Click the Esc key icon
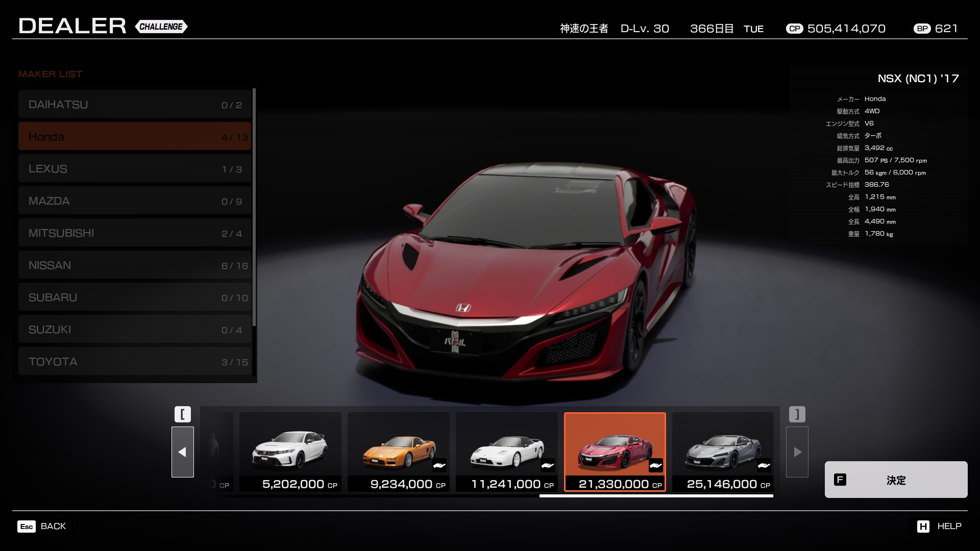 coord(27,527)
